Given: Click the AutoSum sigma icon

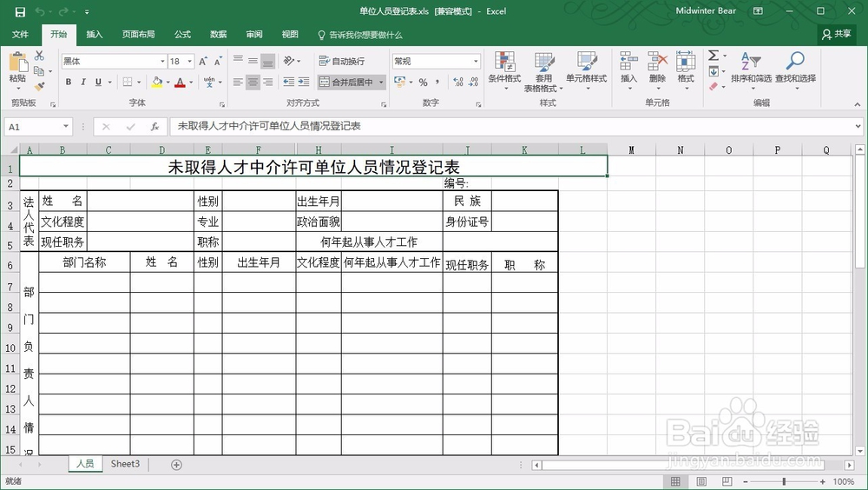Looking at the screenshot, I should pos(713,56).
